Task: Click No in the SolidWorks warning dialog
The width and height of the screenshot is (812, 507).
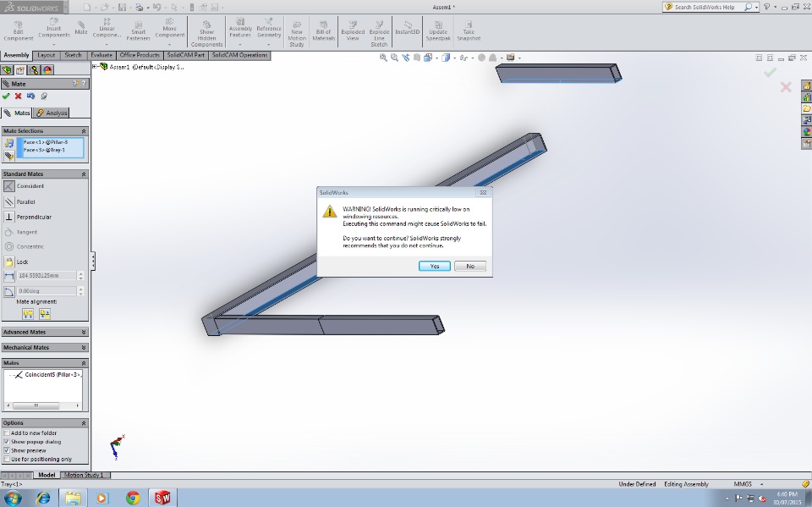Action: (469, 266)
